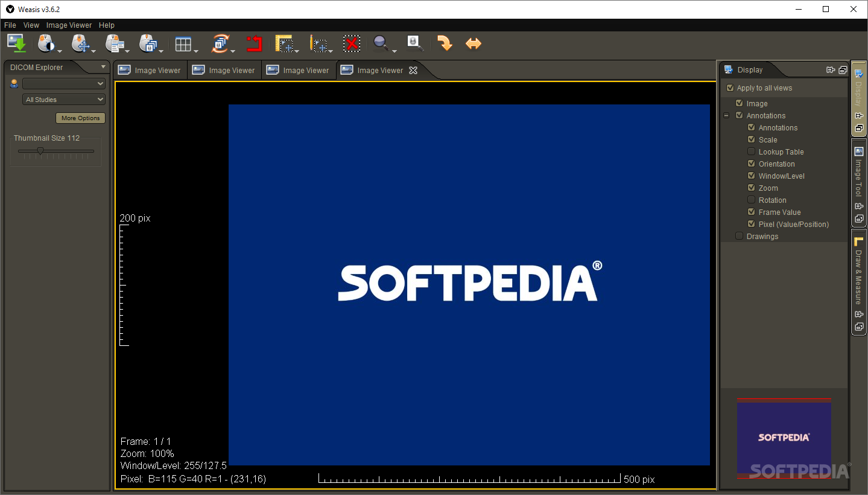Click the import image green arrow icon
868x495 pixels.
(x=17, y=43)
